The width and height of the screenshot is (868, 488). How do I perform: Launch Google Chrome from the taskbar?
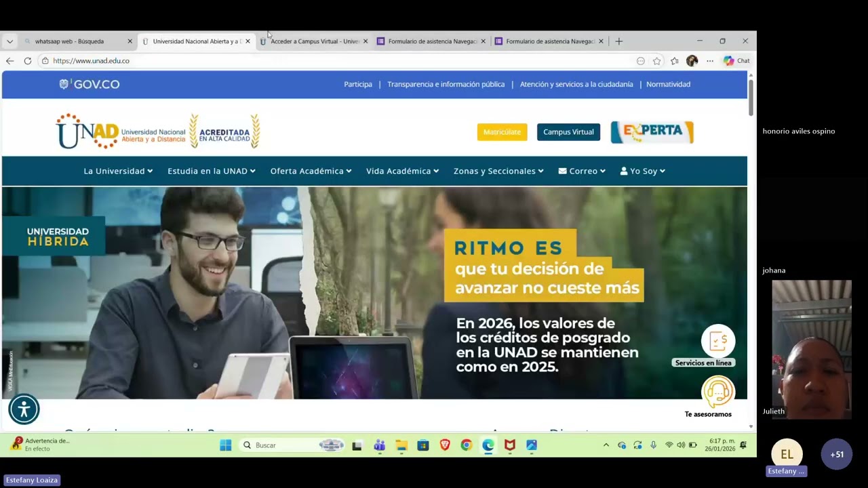(x=467, y=445)
